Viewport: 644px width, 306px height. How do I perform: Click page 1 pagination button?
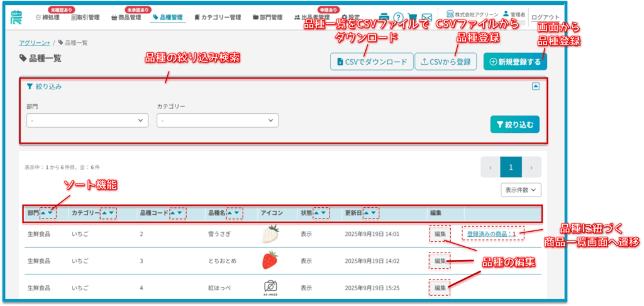pos(511,167)
